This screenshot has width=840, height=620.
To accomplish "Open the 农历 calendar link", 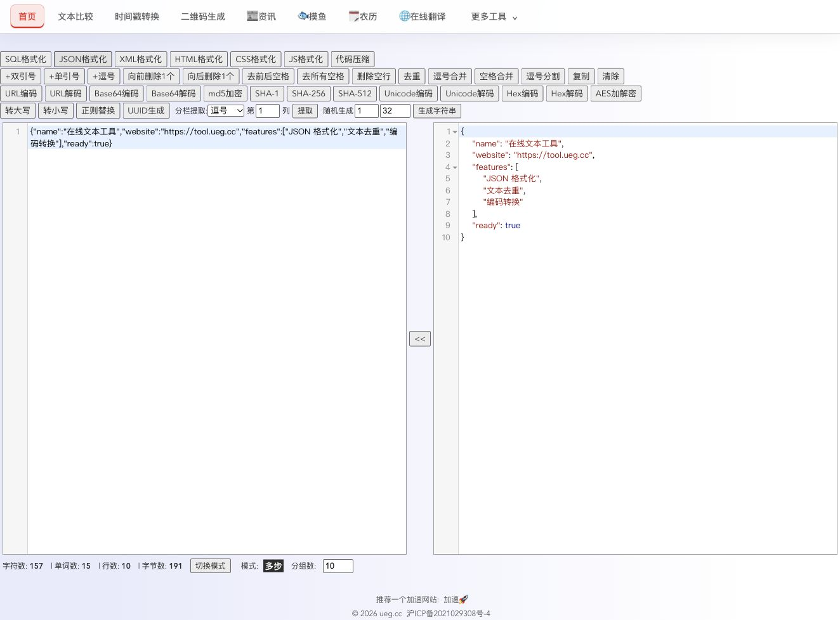I will pos(363,17).
